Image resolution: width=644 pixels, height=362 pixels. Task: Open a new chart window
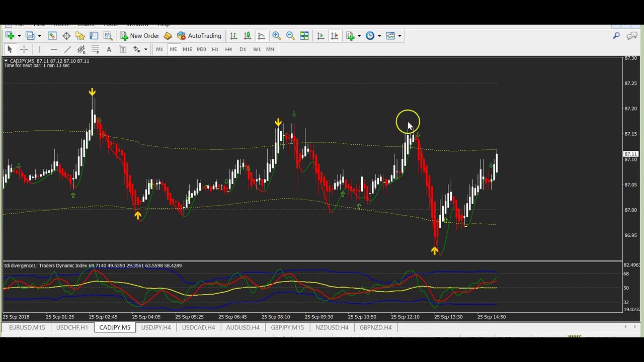pos(10,36)
